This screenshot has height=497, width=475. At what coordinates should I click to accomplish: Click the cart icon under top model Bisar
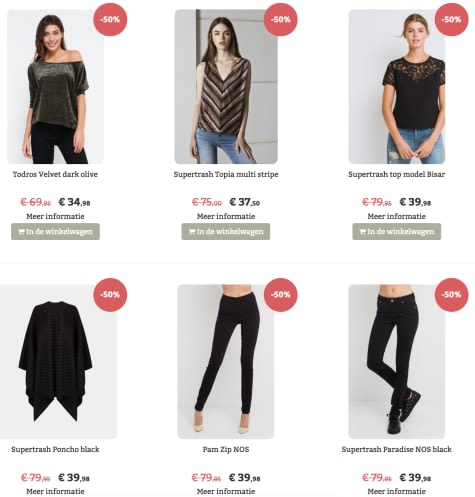(363, 232)
